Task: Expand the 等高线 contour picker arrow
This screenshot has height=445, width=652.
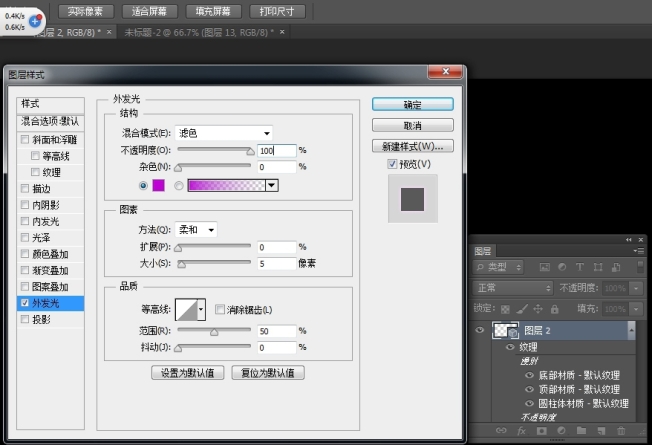Action: (201, 310)
